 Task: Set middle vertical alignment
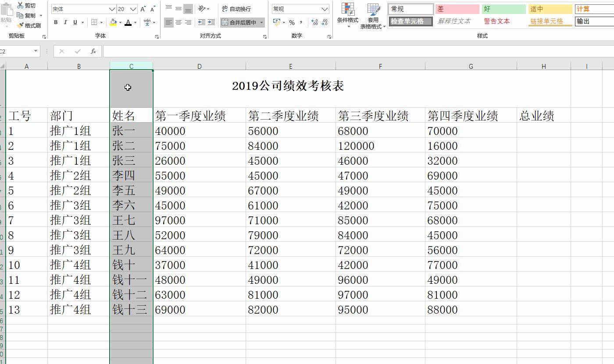click(x=178, y=9)
